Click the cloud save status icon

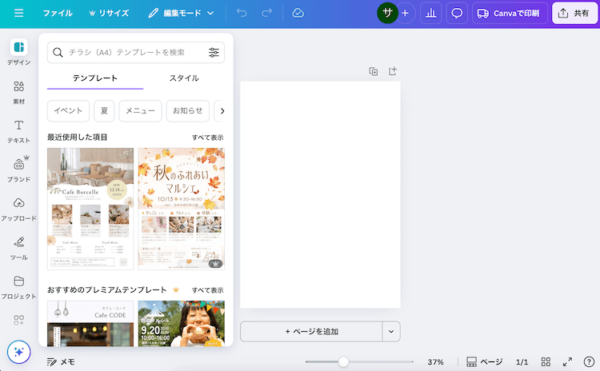tap(298, 13)
